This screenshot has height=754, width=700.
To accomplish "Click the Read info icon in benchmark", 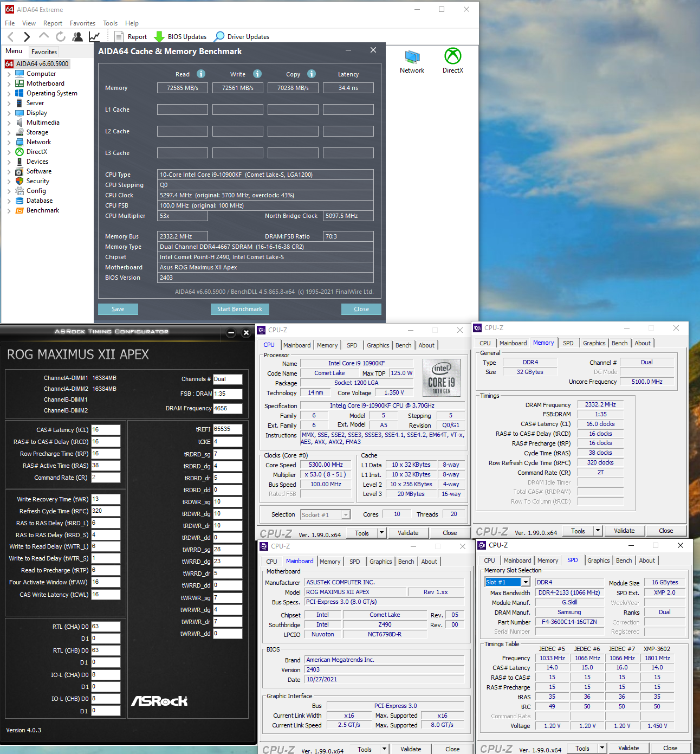I will coord(201,74).
